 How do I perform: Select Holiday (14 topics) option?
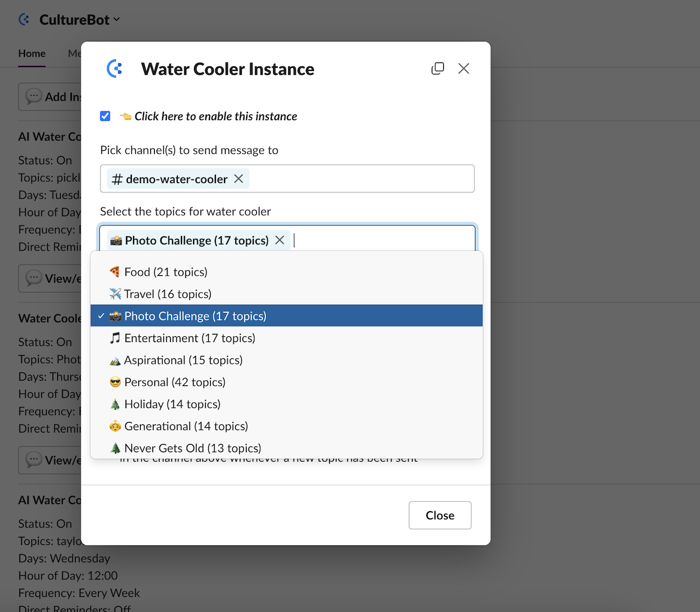coord(286,405)
